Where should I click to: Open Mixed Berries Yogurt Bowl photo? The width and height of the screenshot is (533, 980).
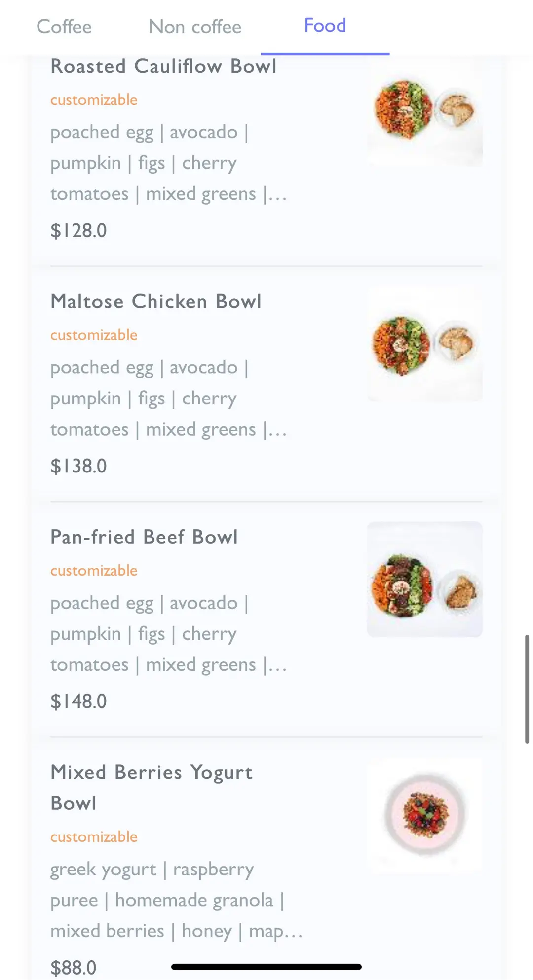click(424, 814)
